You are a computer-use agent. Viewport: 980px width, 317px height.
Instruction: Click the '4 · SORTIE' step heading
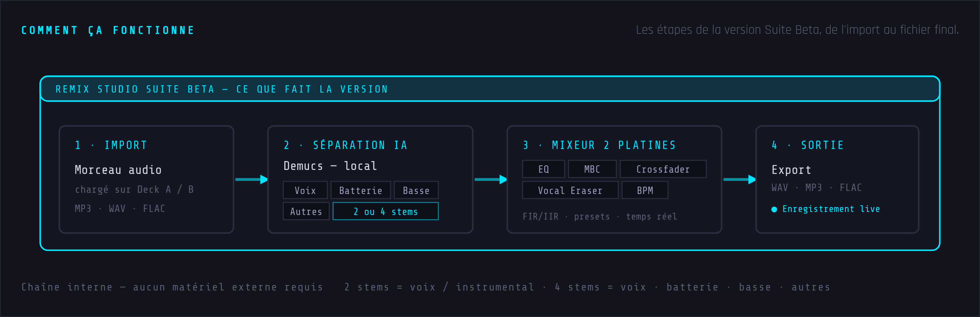click(x=808, y=145)
